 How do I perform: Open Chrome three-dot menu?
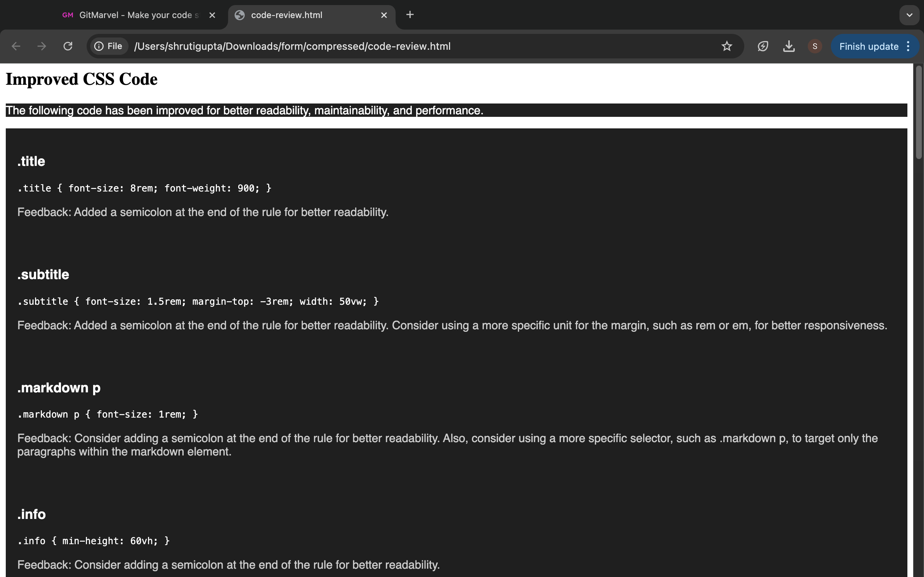point(909,47)
